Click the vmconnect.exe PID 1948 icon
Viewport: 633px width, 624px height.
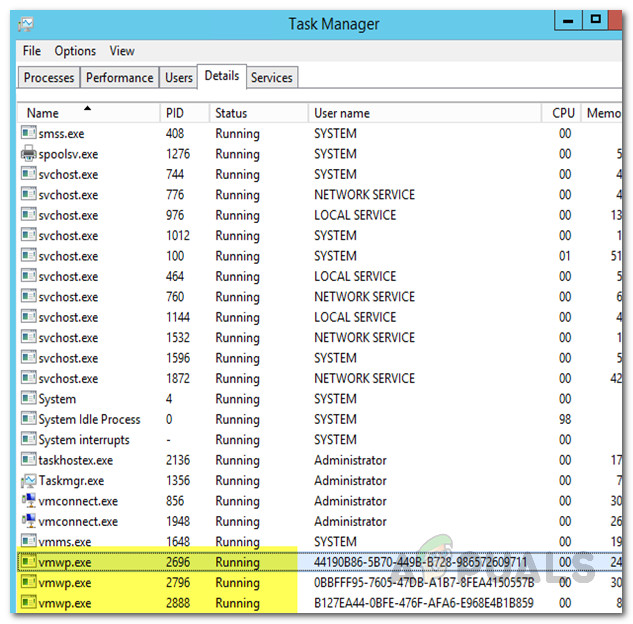click(29, 520)
